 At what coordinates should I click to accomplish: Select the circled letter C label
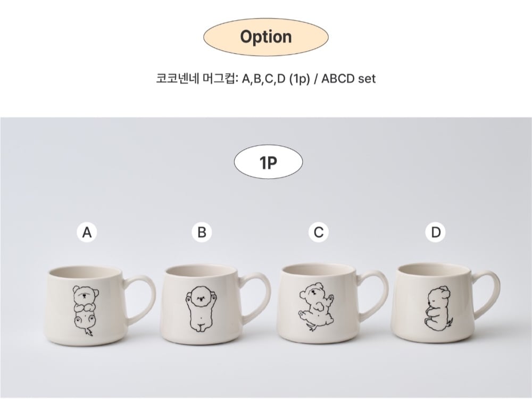point(318,232)
